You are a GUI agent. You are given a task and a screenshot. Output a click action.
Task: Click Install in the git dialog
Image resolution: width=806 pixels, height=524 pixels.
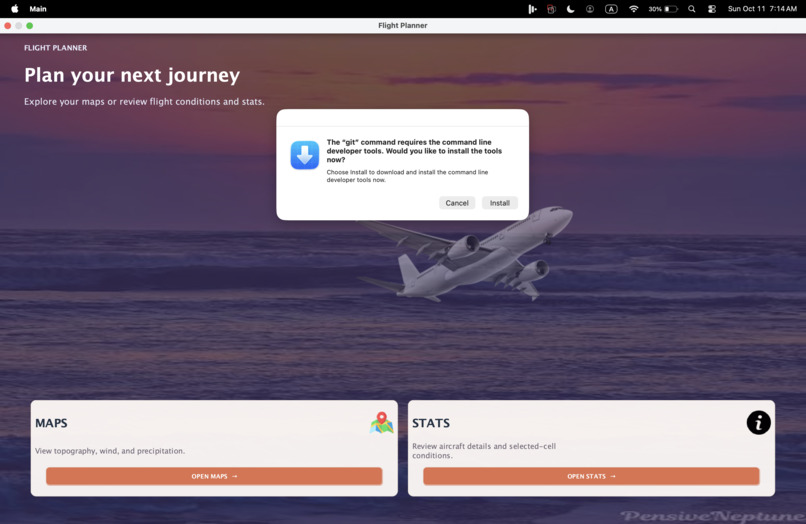[x=499, y=203]
